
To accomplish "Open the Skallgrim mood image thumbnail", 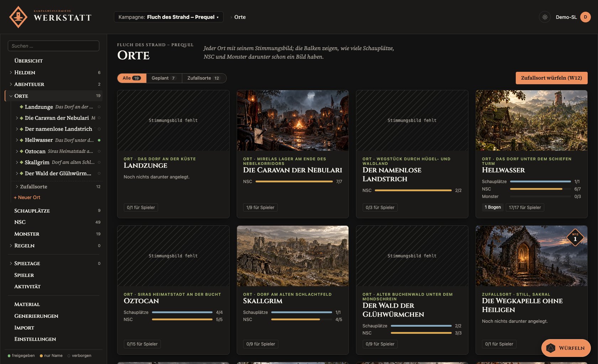I will tap(293, 256).
